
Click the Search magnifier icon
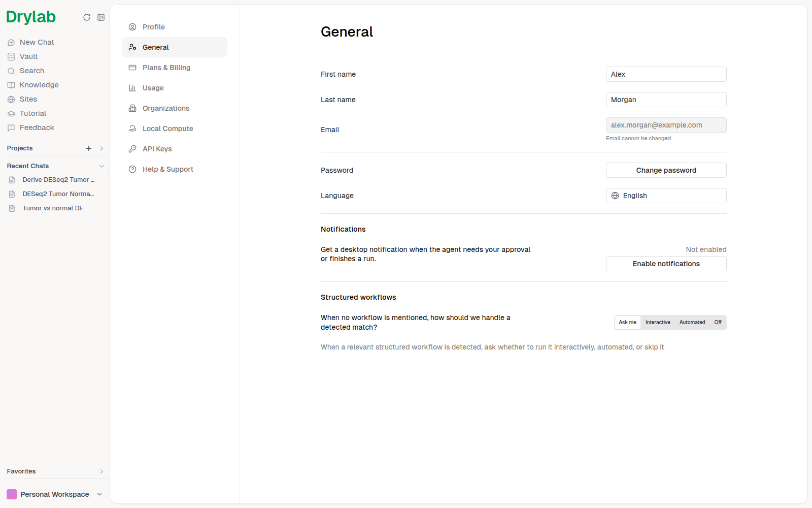[11, 71]
